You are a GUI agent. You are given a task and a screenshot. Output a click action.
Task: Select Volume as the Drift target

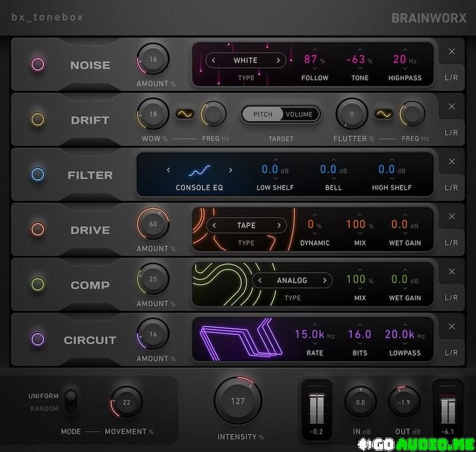(x=299, y=114)
